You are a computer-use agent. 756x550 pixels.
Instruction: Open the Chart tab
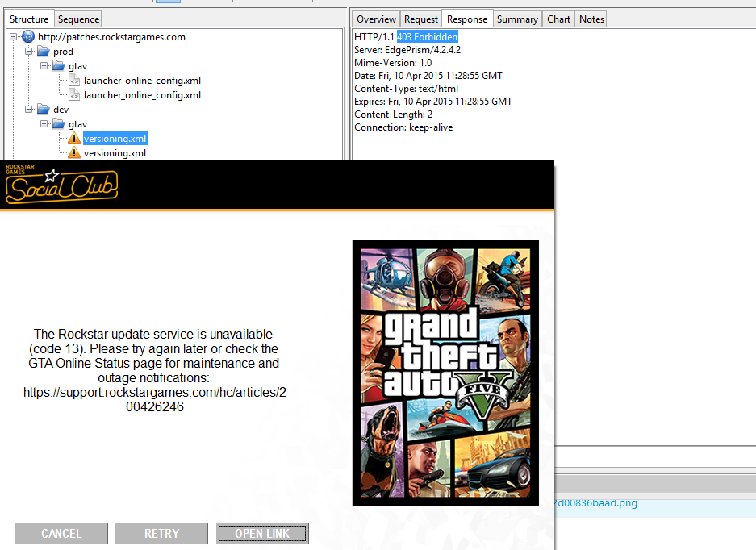tap(558, 19)
